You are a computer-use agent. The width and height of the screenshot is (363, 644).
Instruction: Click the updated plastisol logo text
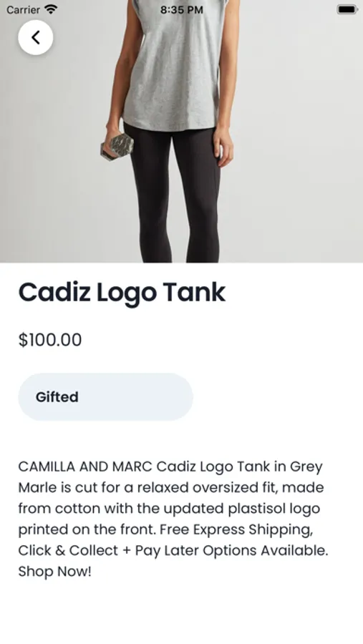(242, 509)
